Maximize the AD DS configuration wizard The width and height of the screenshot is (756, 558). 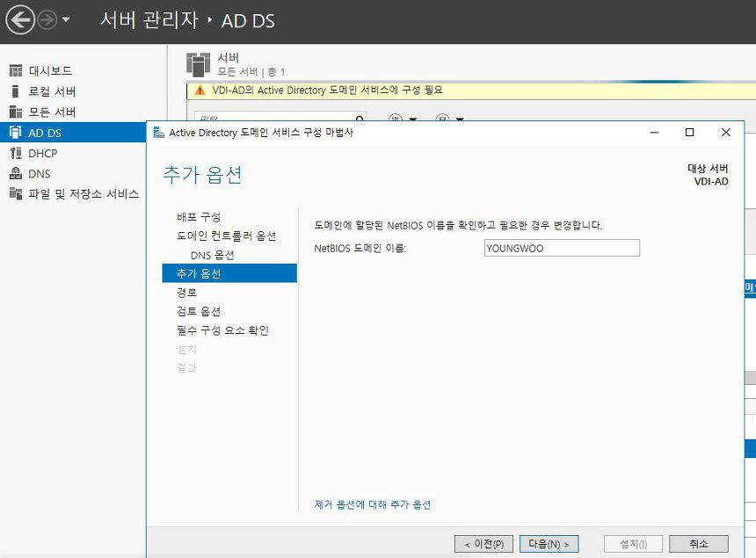[x=689, y=133]
